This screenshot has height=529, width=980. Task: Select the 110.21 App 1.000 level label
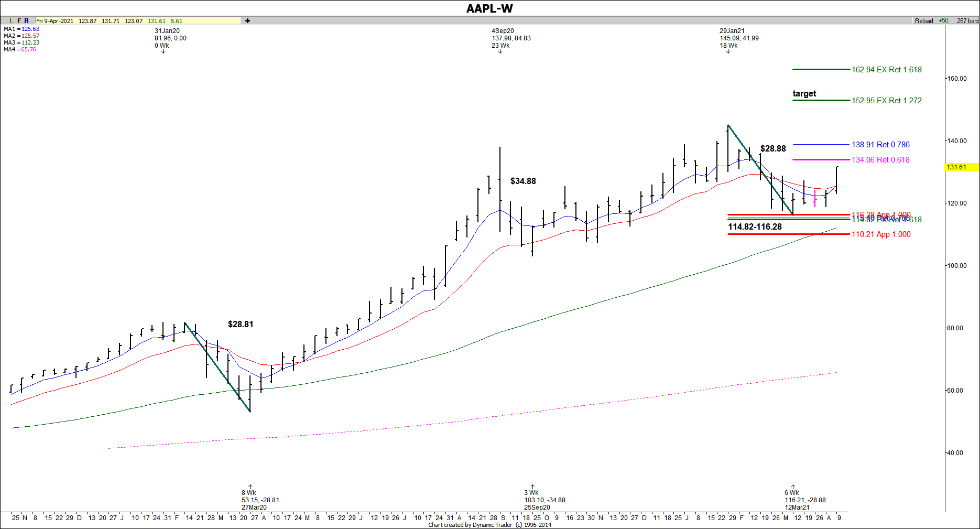point(881,234)
